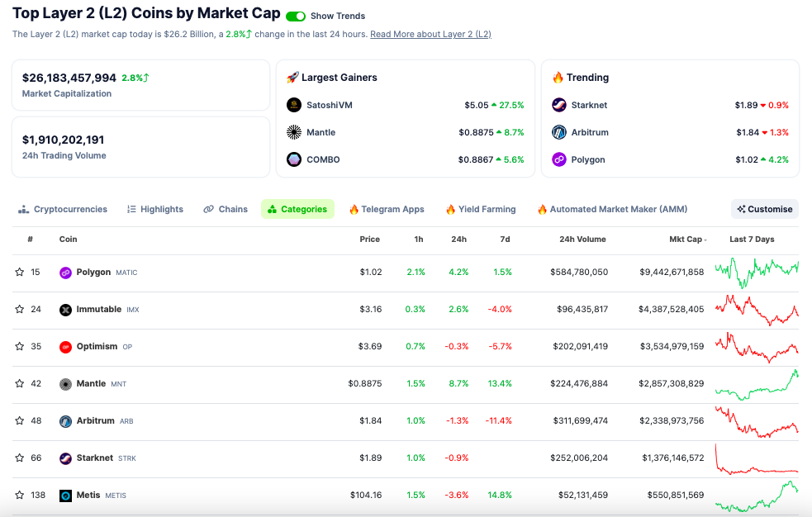The image size is (812, 517).
Task: Sort coins by Price column header
Action: coord(369,240)
